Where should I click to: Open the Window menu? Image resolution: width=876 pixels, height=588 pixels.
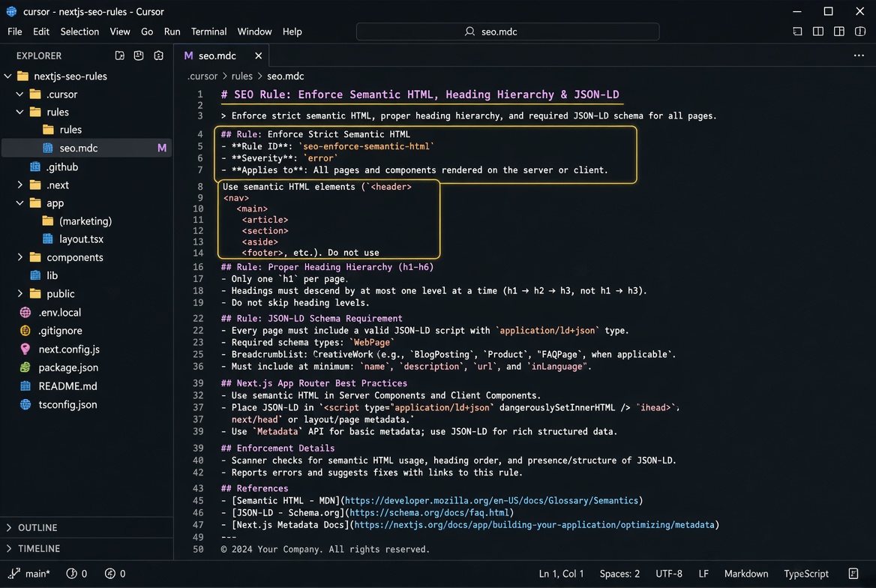click(x=254, y=31)
